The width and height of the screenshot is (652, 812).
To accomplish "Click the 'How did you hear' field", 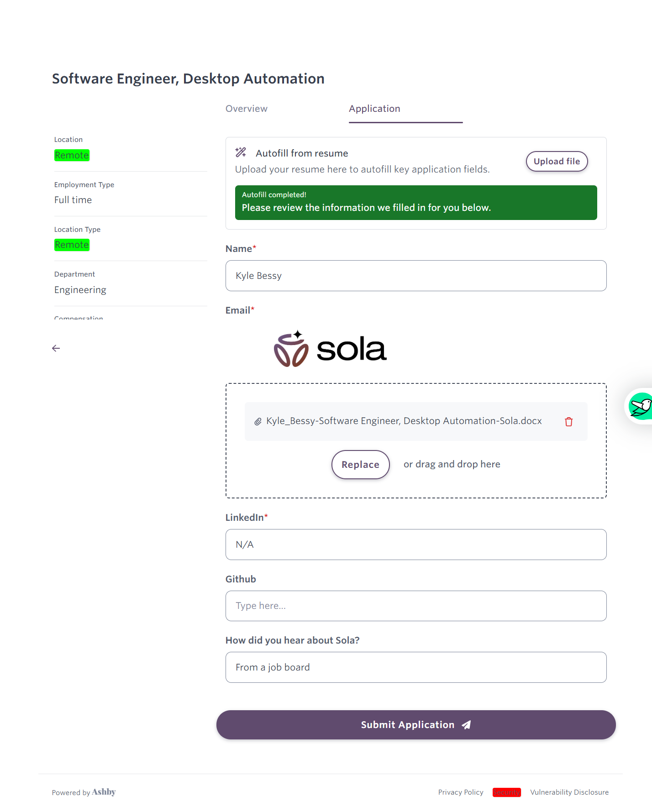I will tap(415, 667).
